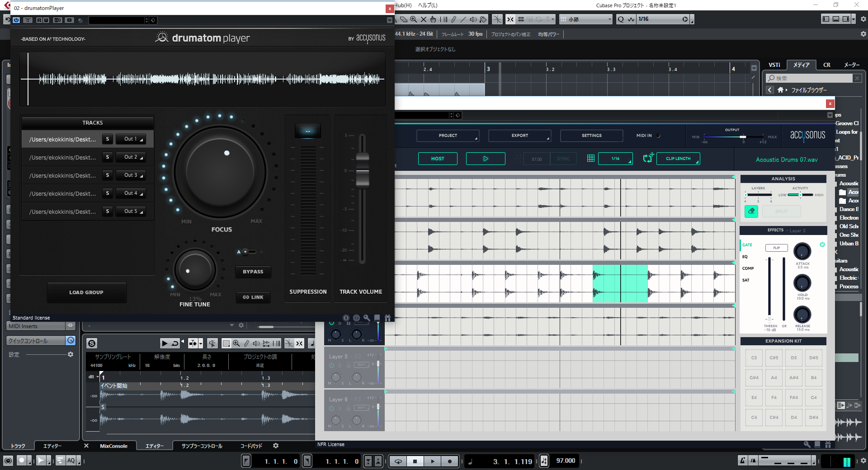868x470 pixels.
Task: Click the Q quantize icon in toolbar
Action: [x=621, y=19]
